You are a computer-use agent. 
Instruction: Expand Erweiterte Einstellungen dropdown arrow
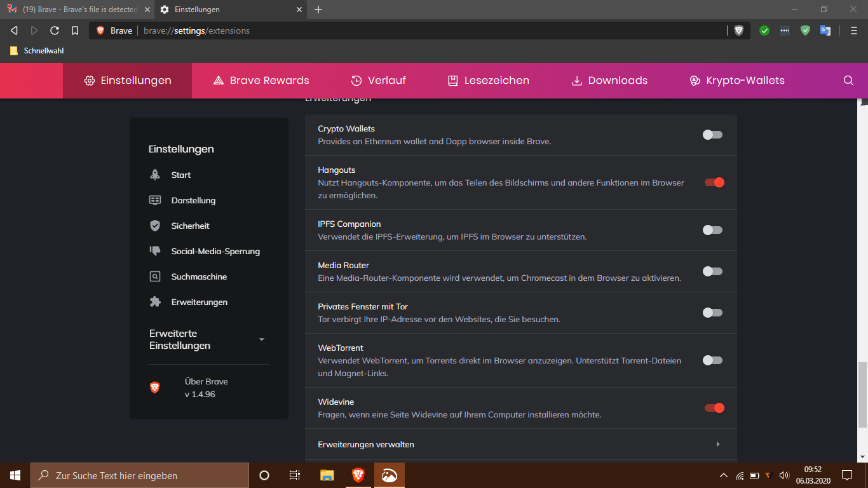(x=262, y=339)
